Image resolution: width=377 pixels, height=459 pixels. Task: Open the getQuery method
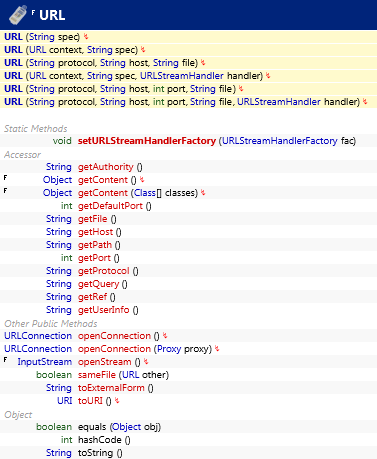[x=98, y=284]
